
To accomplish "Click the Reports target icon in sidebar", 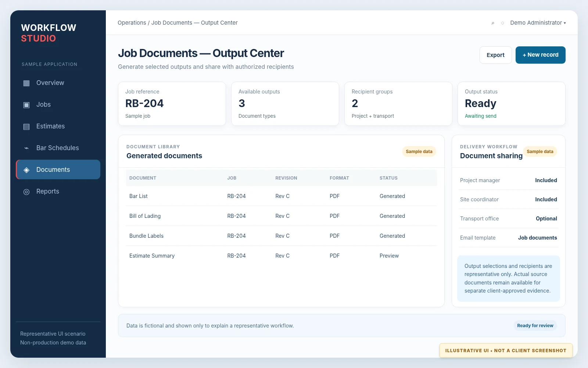I will pos(26,192).
